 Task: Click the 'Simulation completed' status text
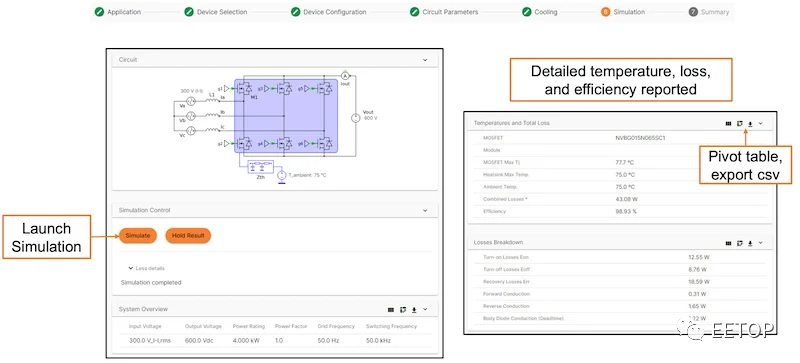[x=151, y=282]
